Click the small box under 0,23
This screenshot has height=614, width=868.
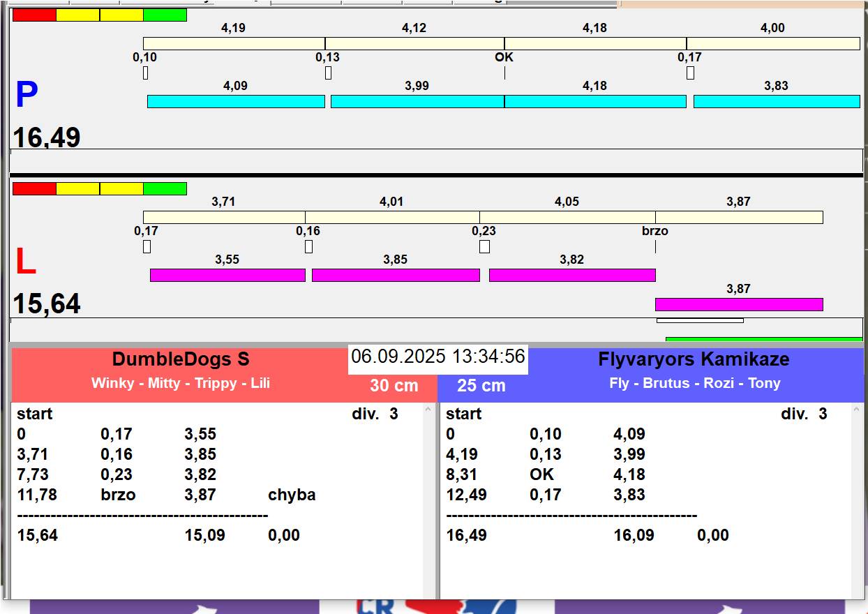[484, 246]
